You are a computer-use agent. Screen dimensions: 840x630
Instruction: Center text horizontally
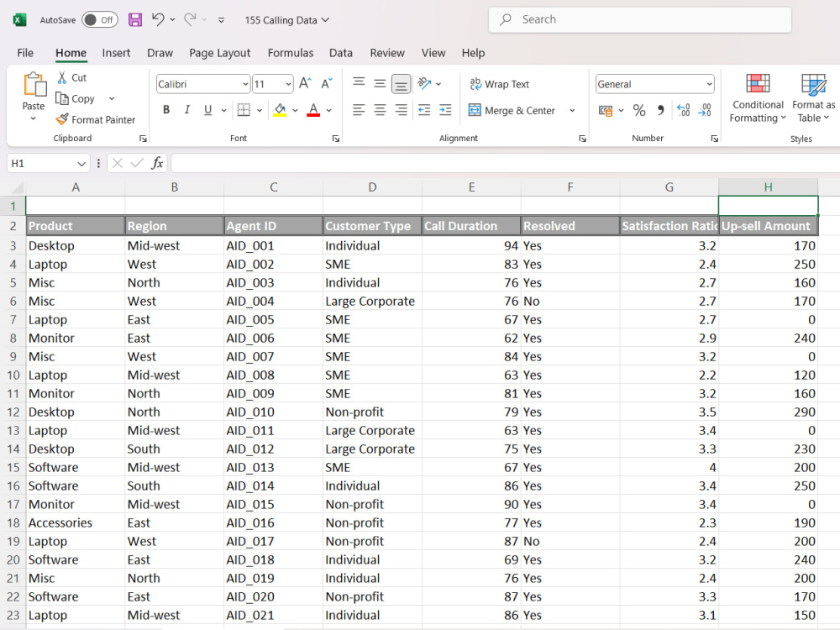point(380,110)
